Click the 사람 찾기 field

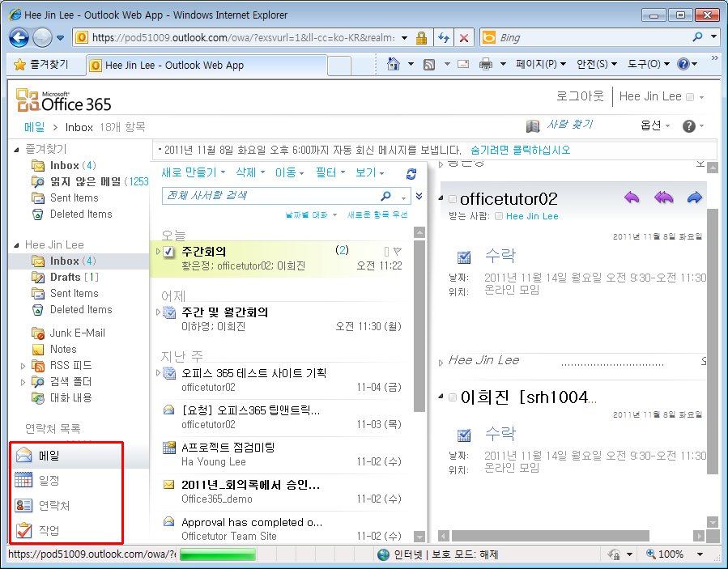click(x=569, y=125)
